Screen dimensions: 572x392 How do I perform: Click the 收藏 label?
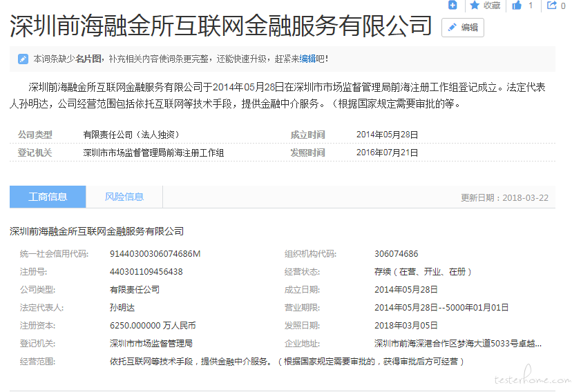492,6
